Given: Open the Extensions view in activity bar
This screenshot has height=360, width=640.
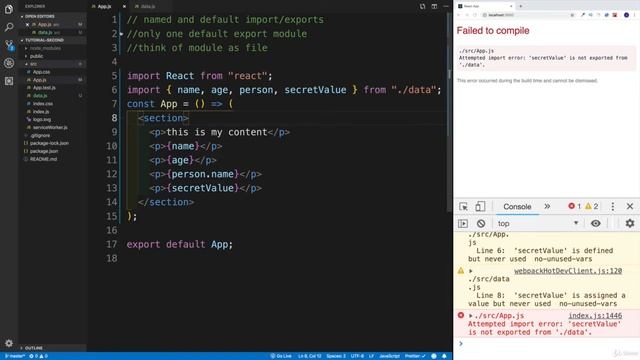Looking at the screenshot, I should coord(9,81).
